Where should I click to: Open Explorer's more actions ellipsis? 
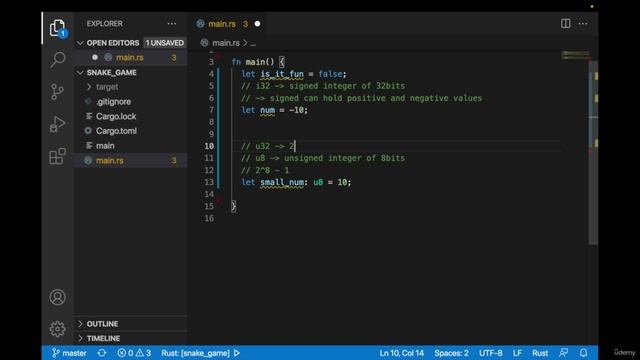pos(172,24)
